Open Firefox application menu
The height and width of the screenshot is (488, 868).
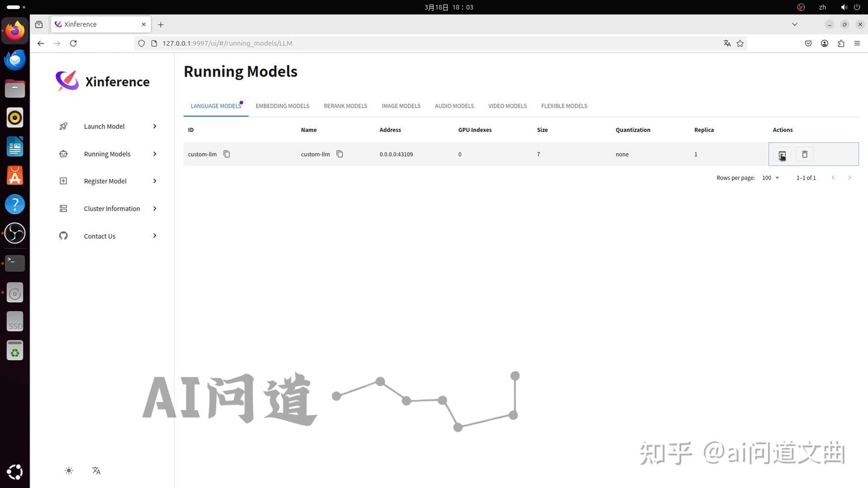pos(857,43)
